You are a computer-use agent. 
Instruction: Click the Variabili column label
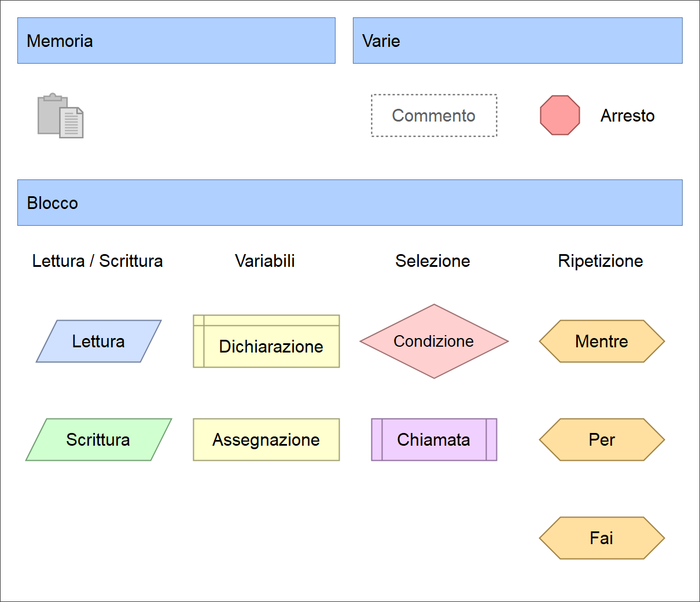pos(265,261)
